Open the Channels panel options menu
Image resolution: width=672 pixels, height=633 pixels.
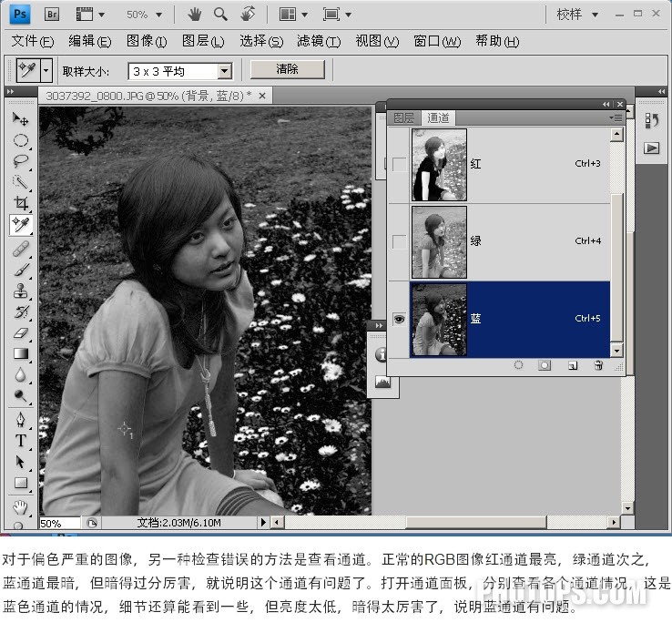[616, 117]
